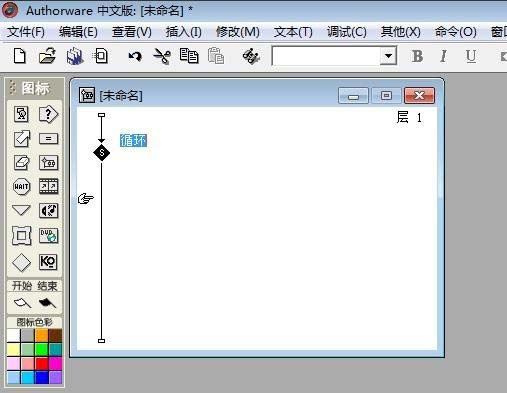The width and height of the screenshot is (507, 393).
Task: Choose the brown icon color swatch
Action: 55,336
